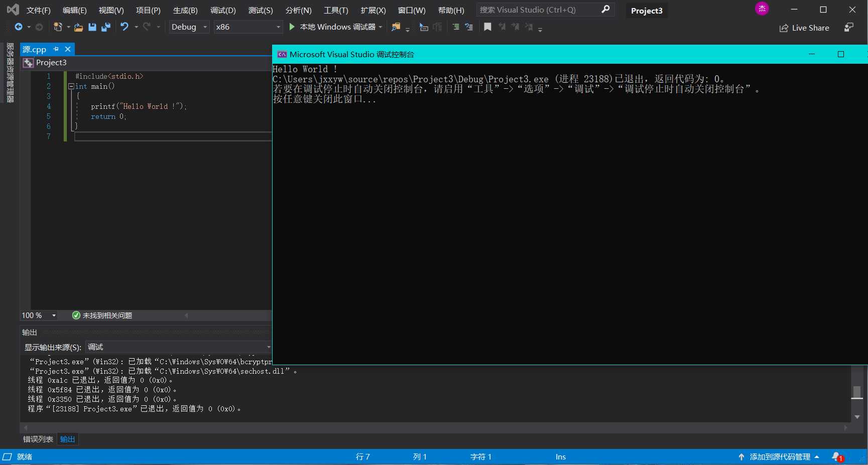
Task: Click 添加到源代码管理 in status bar
Action: pyautogui.click(x=780, y=457)
